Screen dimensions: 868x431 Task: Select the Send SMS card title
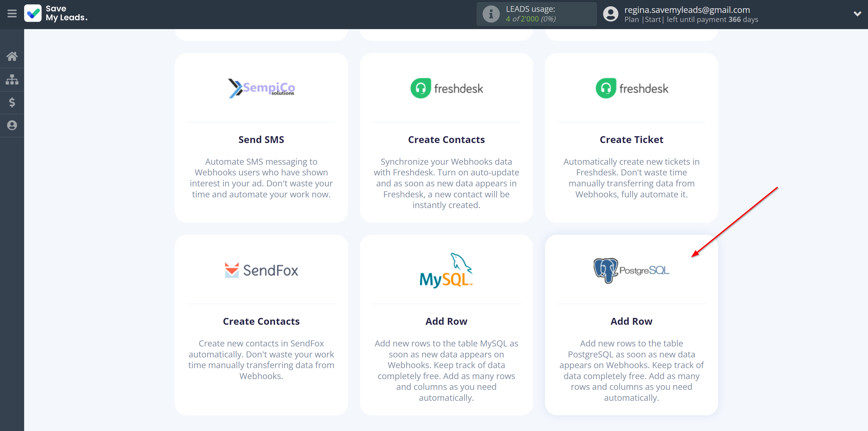(x=261, y=139)
